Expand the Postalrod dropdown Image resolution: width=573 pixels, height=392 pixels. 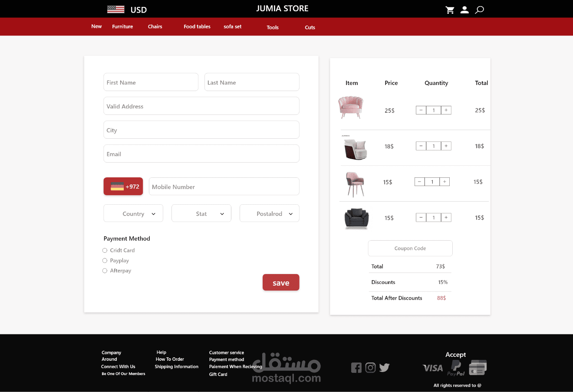coord(270,213)
